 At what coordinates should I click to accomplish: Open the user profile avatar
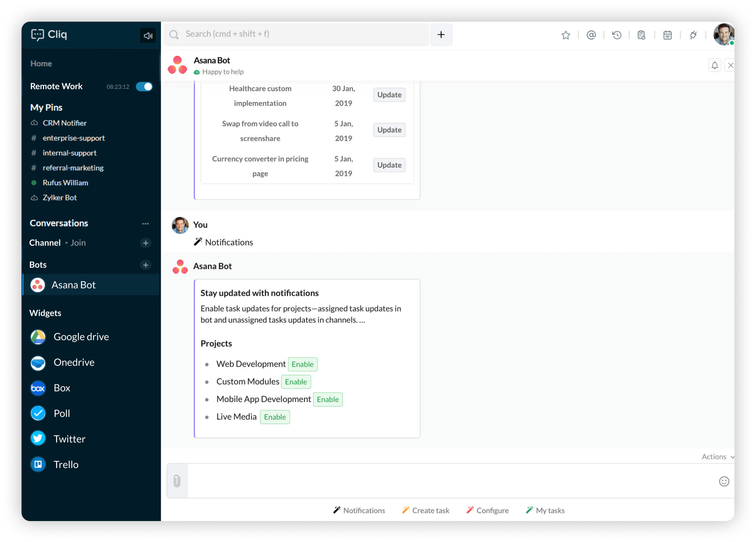(724, 34)
